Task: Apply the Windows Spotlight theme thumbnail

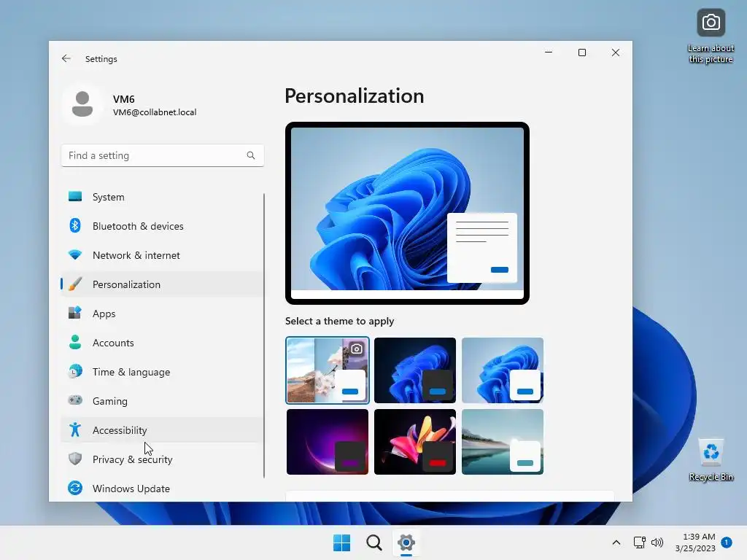Action: pos(328,370)
